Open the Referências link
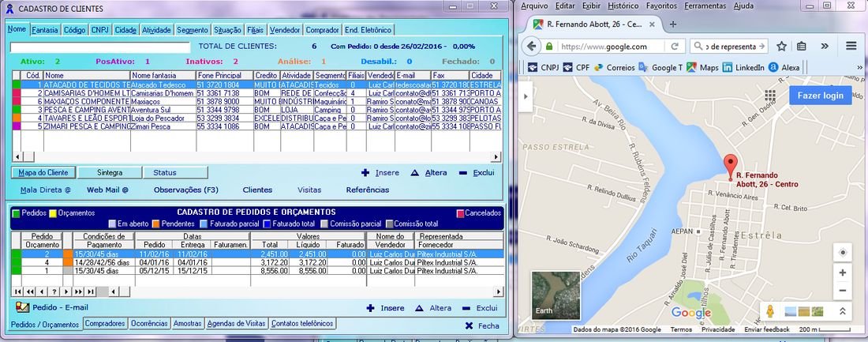Image resolution: width=868 pixels, height=342 pixels. [368, 190]
